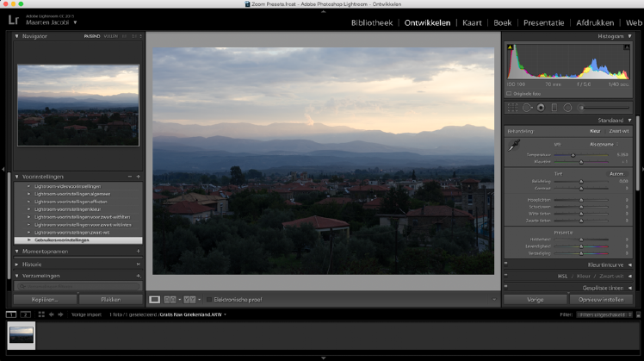This screenshot has height=361, width=644.
Task: Open white balance Als opname dropdown
Action: (x=604, y=145)
